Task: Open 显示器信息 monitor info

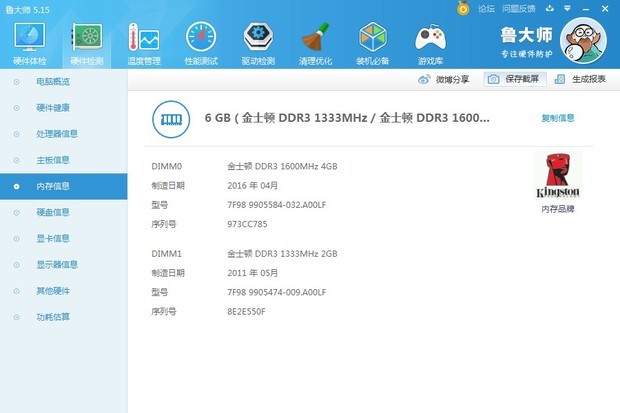Action: pos(64,265)
